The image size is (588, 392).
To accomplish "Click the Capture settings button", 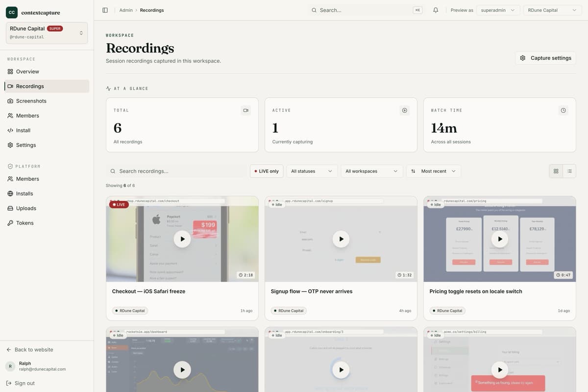I will click(545, 58).
